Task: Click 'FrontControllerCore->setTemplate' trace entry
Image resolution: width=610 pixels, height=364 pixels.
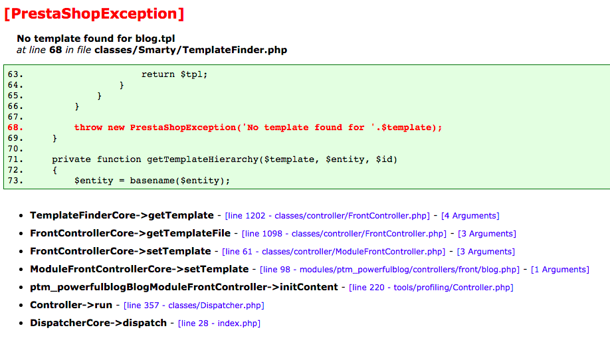Action: pyautogui.click(x=120, y=251)
